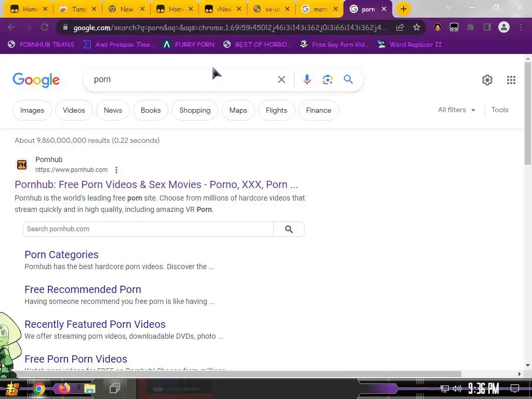Click the Google logo
This screenshot has width=532, height=399.
click(36, 80)
